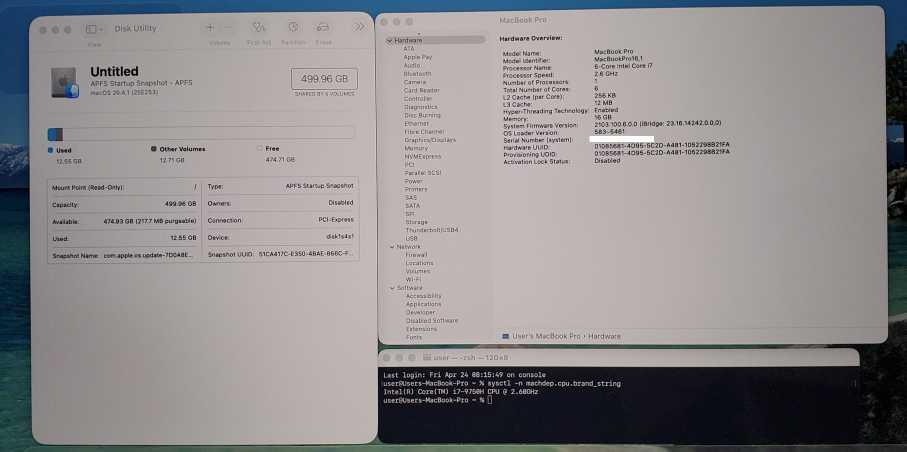This screenshot has width=907, height=452.
Task: Select Power in the Hardware list
Action: 414,181
